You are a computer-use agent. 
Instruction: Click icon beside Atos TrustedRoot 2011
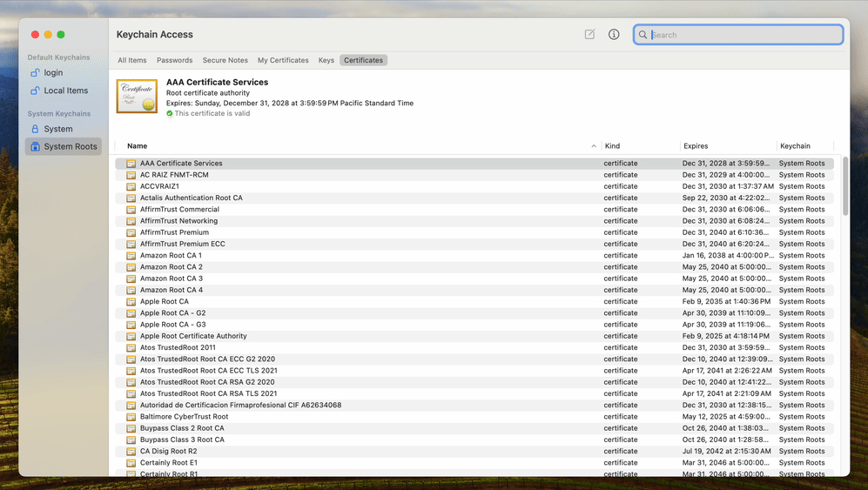(131, 348)
